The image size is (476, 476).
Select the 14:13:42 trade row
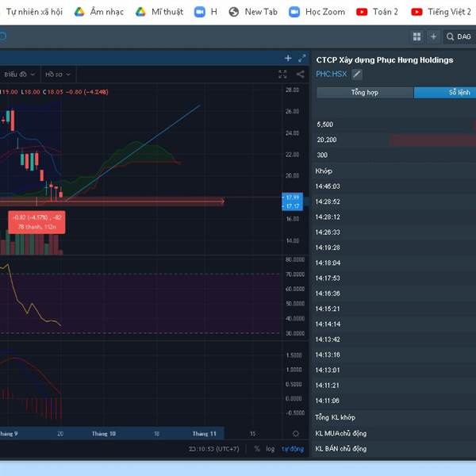coord(394,340)
